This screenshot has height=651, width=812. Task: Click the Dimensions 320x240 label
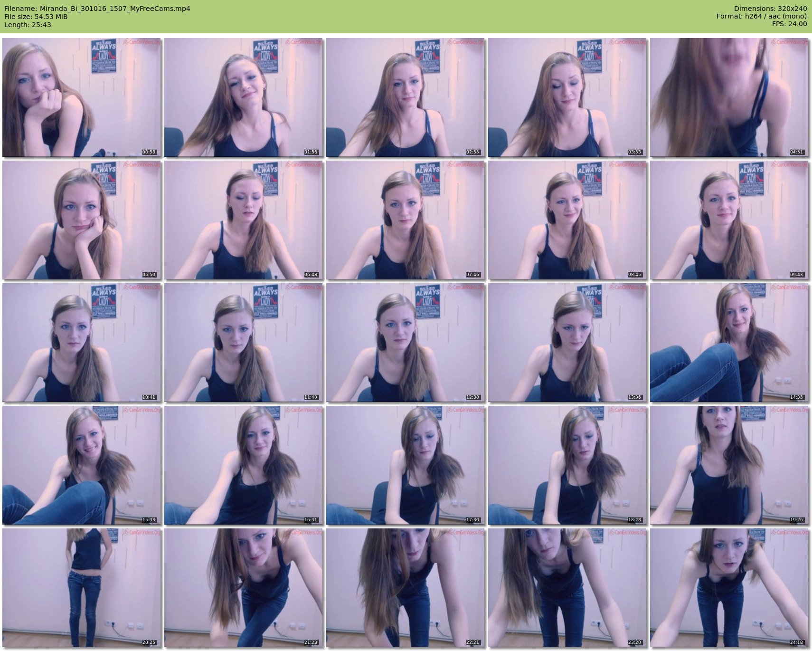770,9
